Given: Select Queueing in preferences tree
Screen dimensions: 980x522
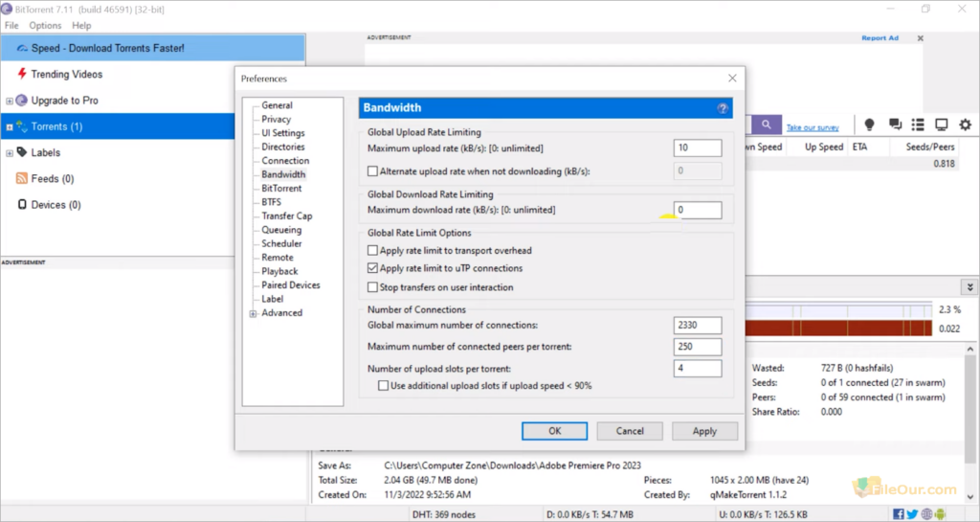Looking at the screenshot, I should click(281, 230).
